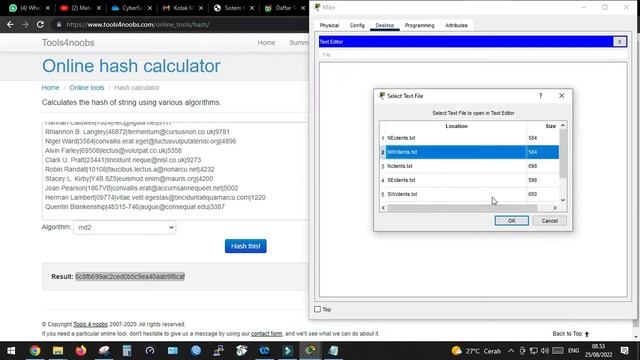This screenshot has width=640, height=360.
Task: Click the help question mark in dialog
Action: click(x=540, y=96)
